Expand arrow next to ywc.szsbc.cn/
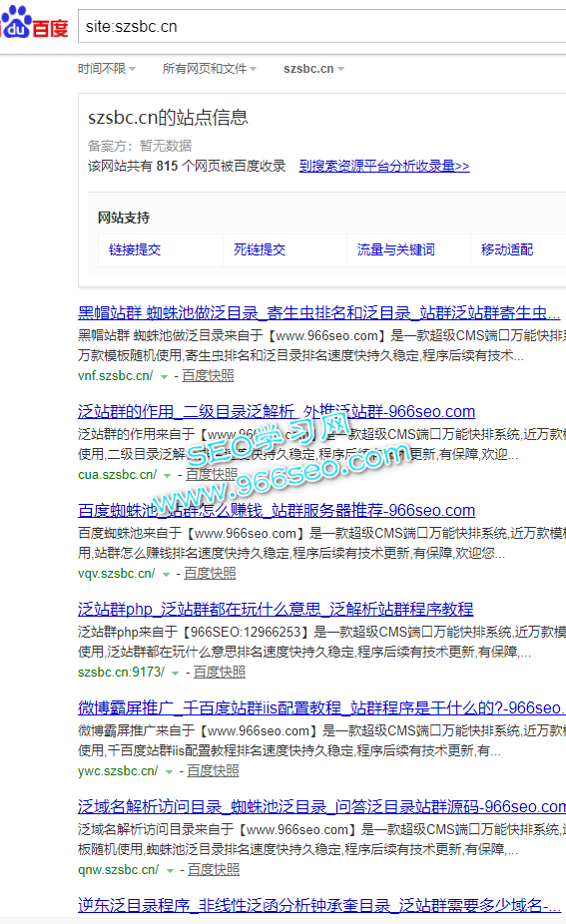The height and width of the screenshot is (924, 566). pos(170,772)
